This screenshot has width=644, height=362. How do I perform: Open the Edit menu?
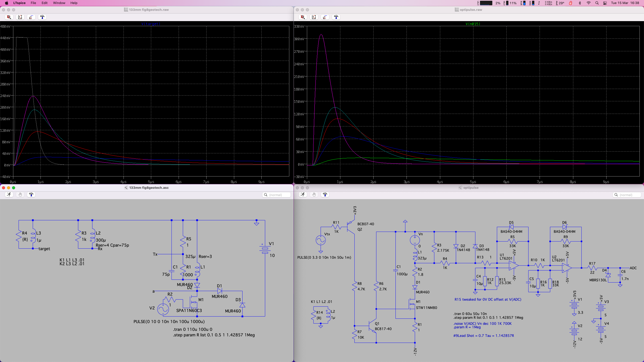(45, 3)
